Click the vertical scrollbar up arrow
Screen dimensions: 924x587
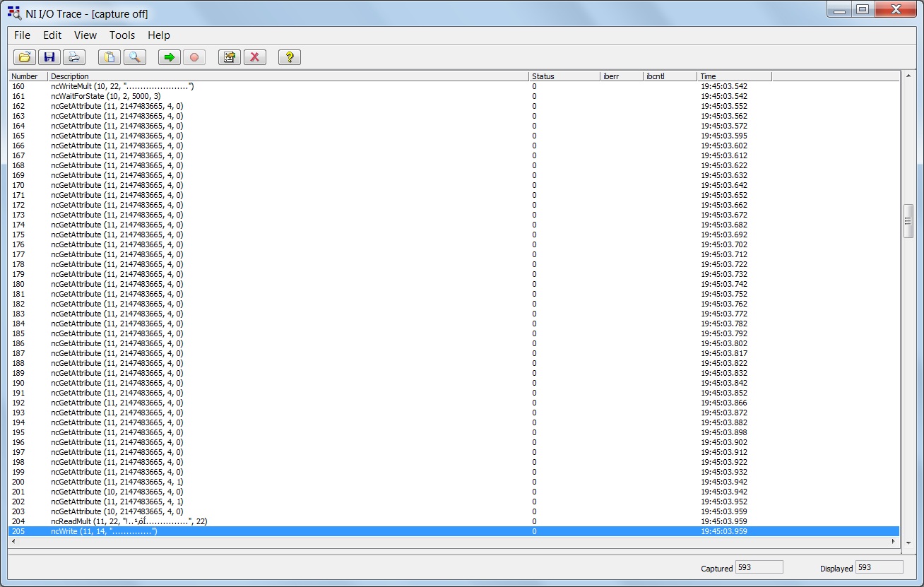coord(908,76)
